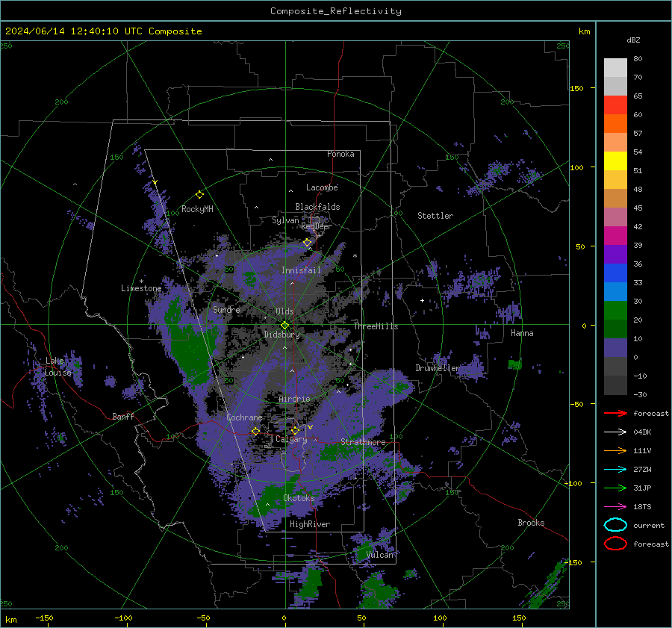Click the red forecast arrow in legend

[x=615, y=413]
